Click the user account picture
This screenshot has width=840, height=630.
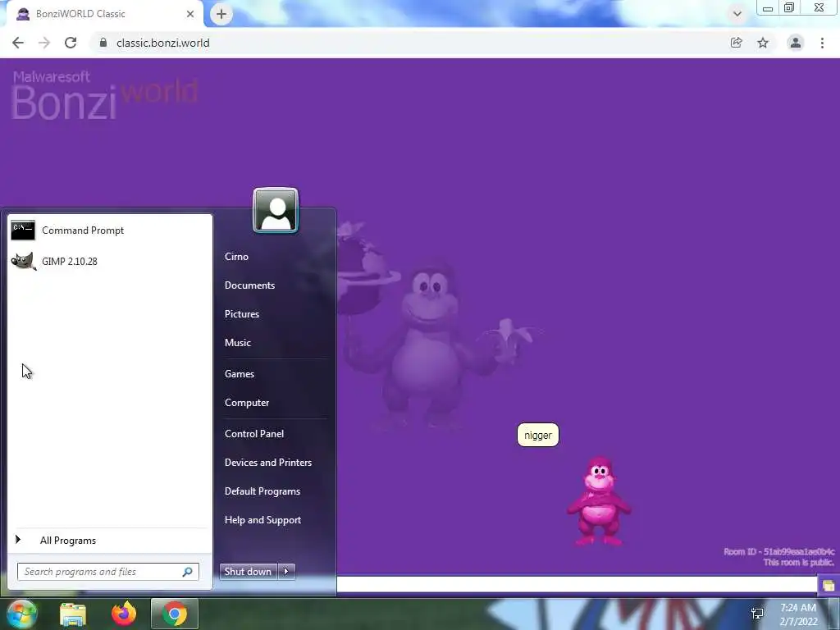(276, 210)
